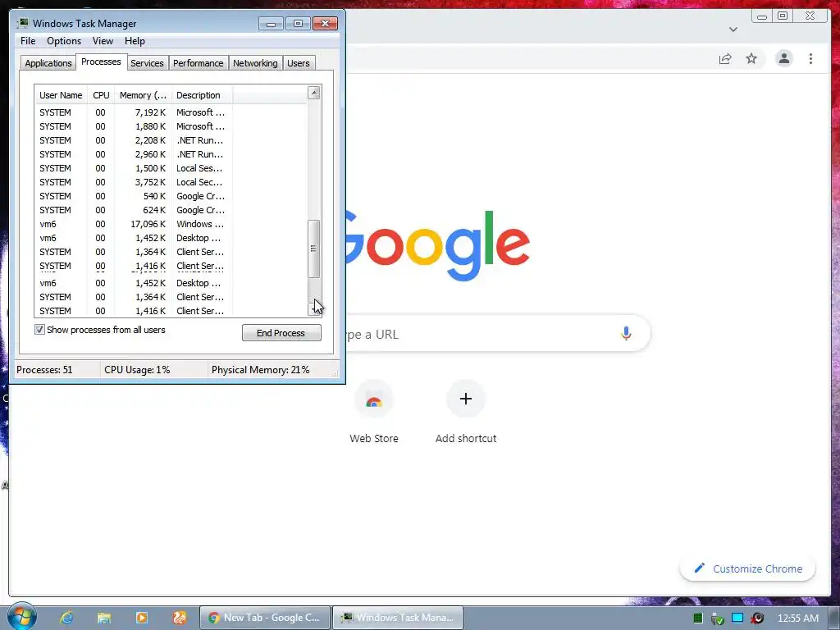Click the Chrome share page icon
Viewport: 840px width, 630px height.
tap(725, 59)
